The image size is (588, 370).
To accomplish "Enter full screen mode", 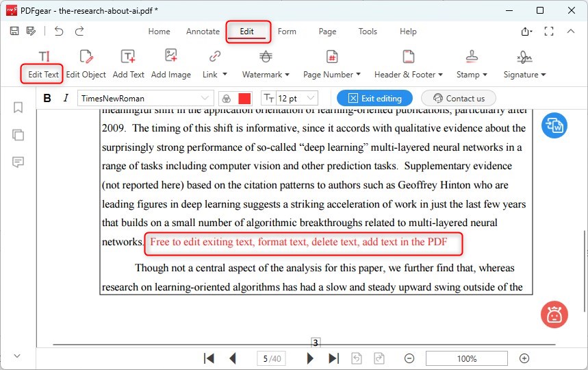I will (548, 32).
